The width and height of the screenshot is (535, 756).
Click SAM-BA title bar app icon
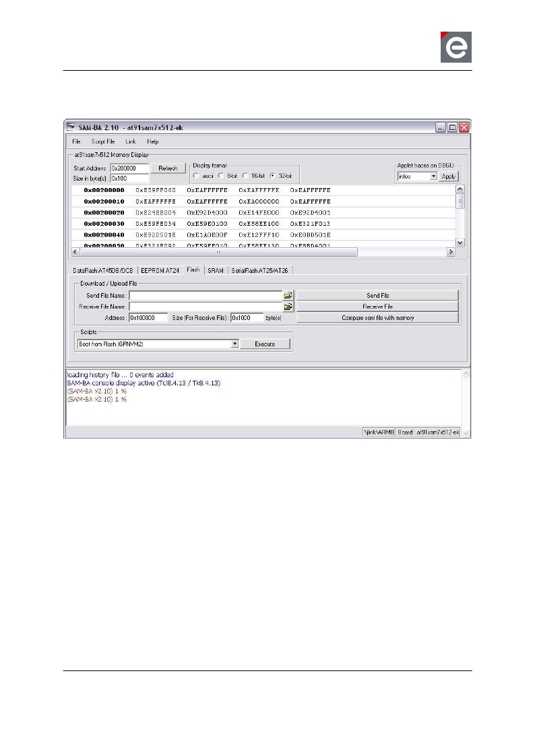pyautogui.click(x=71, y=127)
